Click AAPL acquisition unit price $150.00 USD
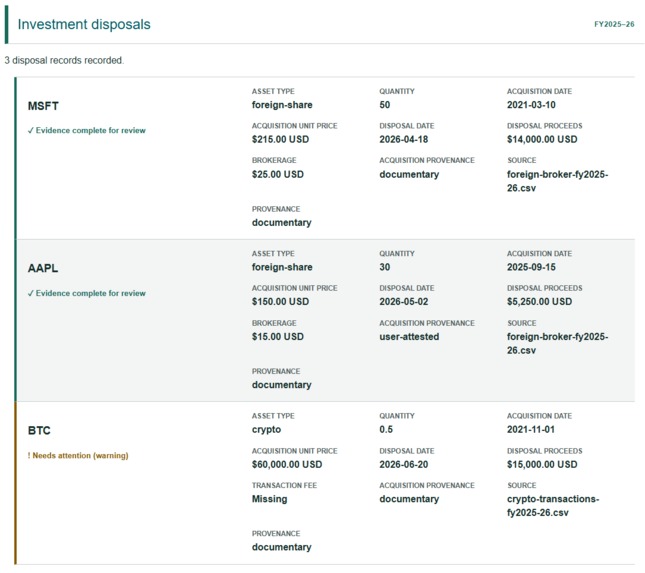645x573 pixels. [280, 302]
